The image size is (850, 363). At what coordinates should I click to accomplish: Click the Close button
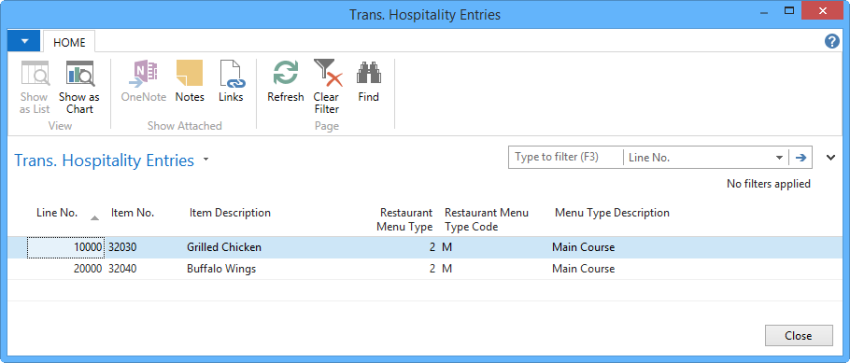pyautogui.click(x=799, y=335)
